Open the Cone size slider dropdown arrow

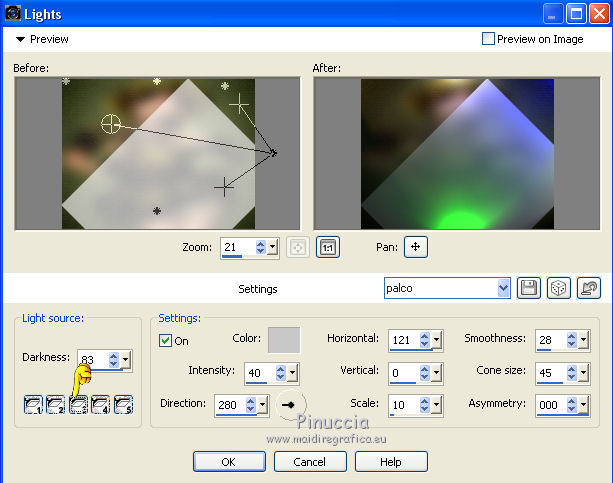point(583,373)
